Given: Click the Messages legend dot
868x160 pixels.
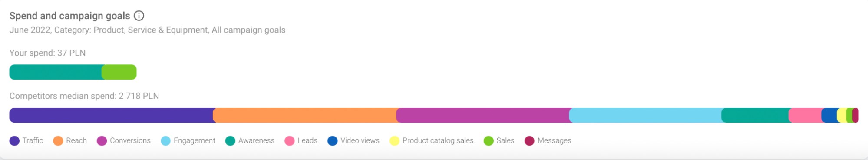Looking at the screenshot, I should click(529, 141).
